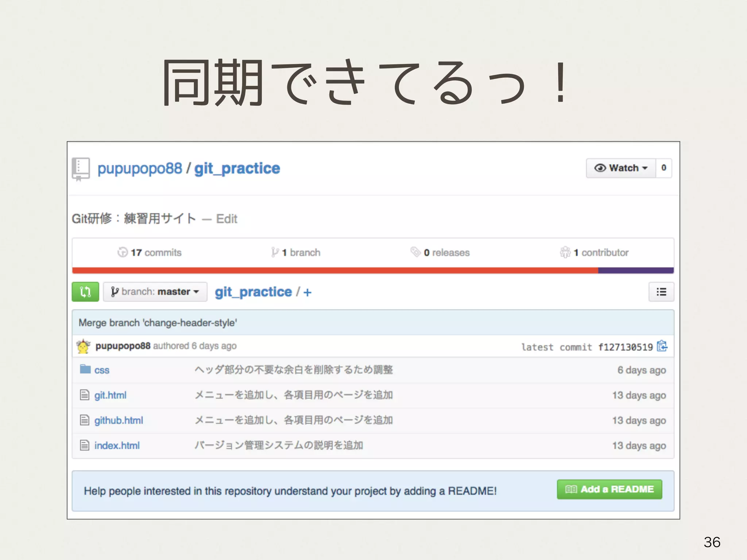
Task: View the 0 releases tab
Action: [440, 252]
